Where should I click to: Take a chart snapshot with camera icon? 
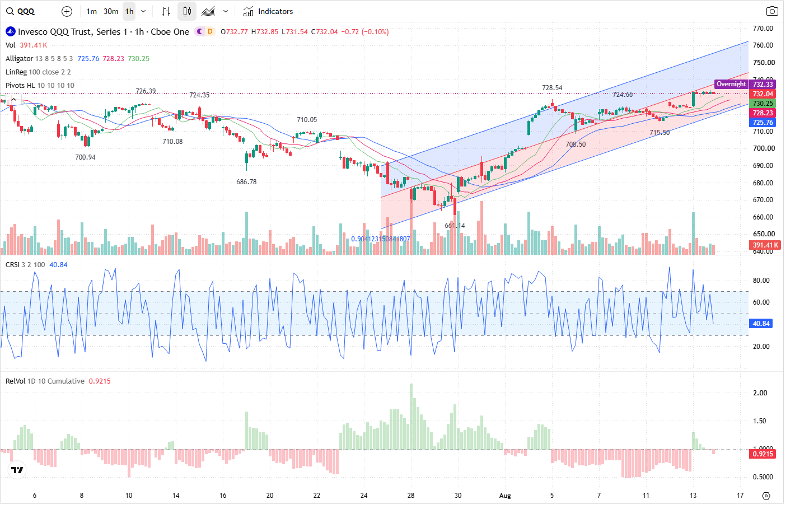(x=772, y=11)
